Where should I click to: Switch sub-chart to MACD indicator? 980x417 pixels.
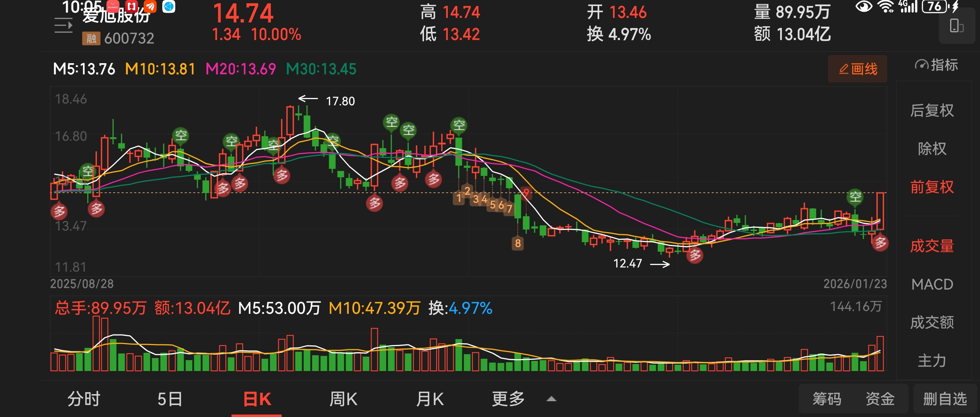tap(932, 284)
